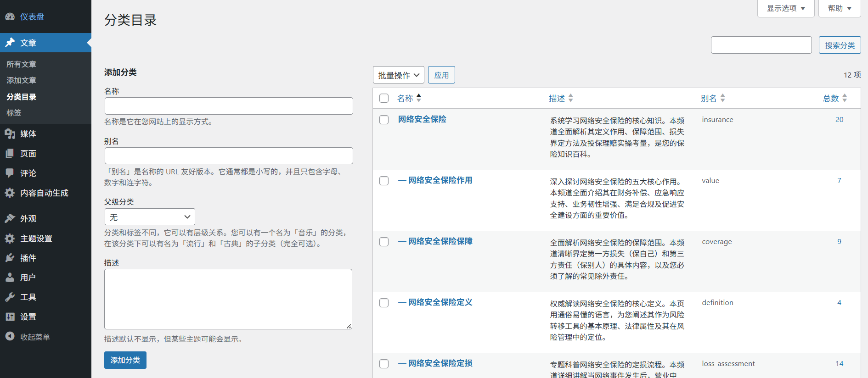Select the 网络安全保险定义 row checkbox

coord(384,303)
